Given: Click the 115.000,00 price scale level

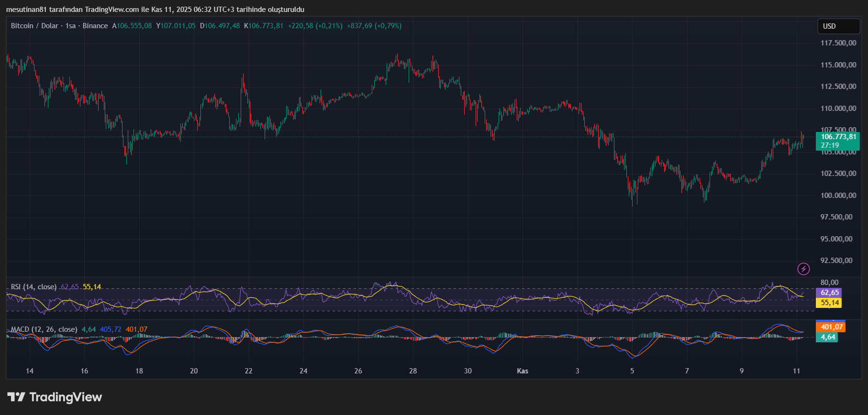Looking at the screenshot, I should pos(838,65).
